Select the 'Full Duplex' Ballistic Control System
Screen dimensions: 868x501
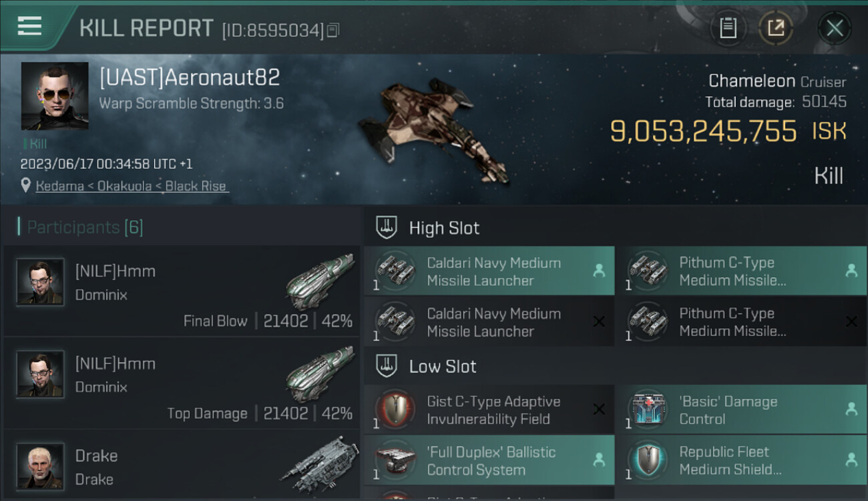coord(489,460)
